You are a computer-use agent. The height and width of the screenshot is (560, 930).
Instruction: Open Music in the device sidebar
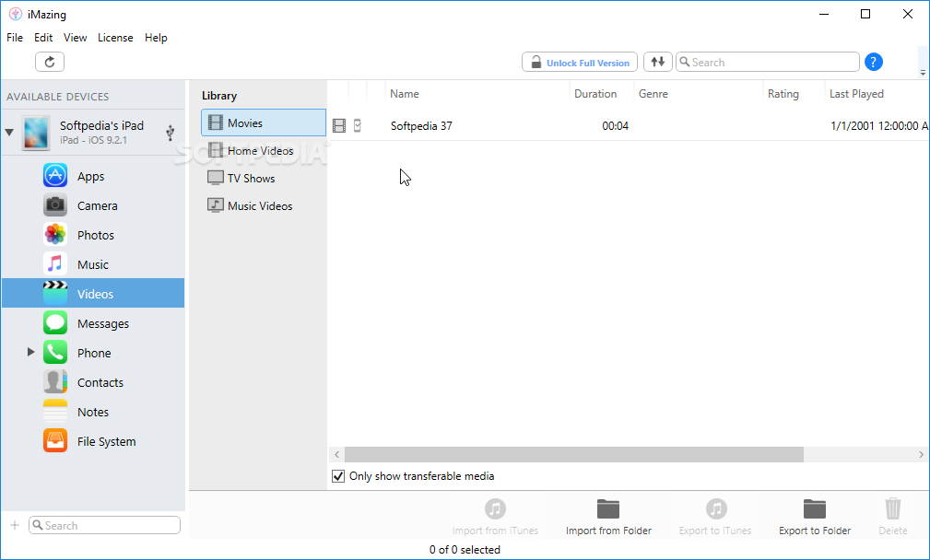coord(93,264)
